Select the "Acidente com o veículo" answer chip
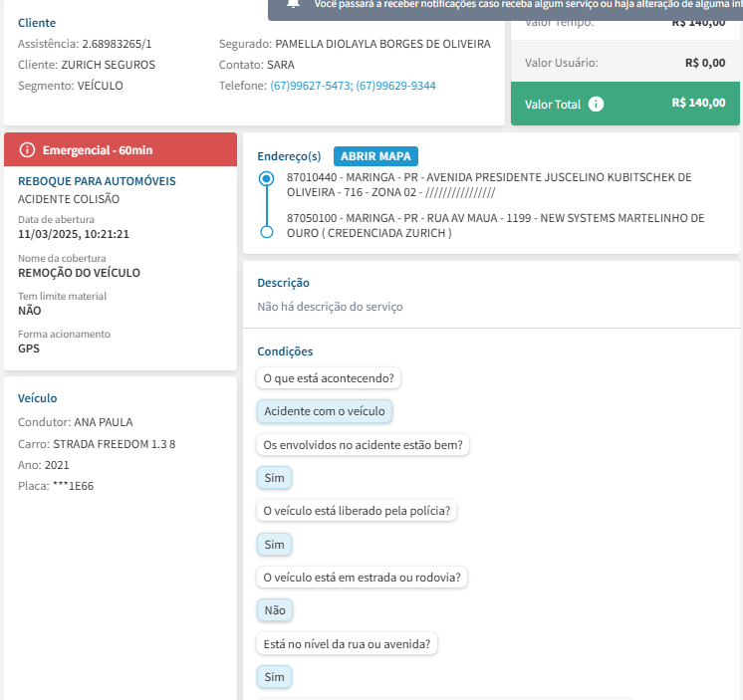Screen dimensions: 743x700 [x=325, y=411]
